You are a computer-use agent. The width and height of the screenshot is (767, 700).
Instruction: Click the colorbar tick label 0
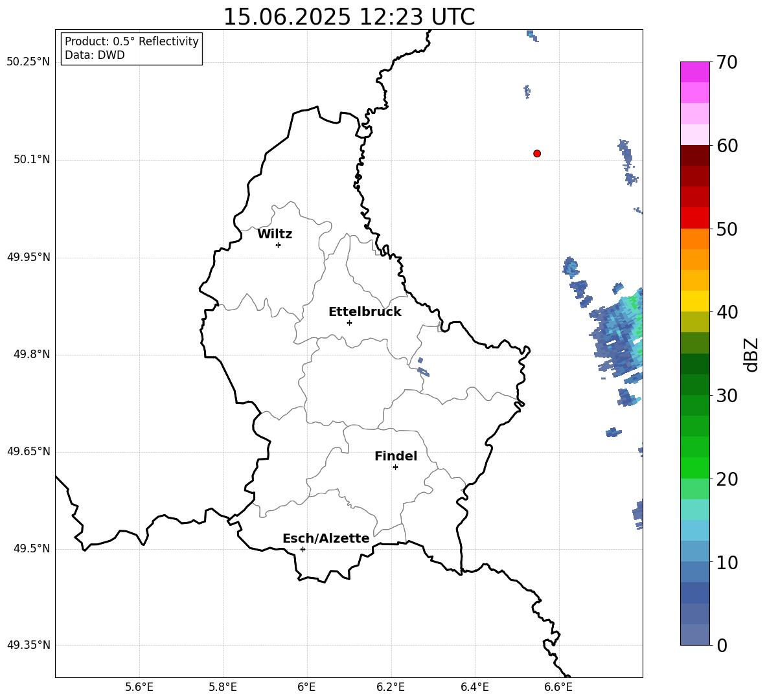click(x=721, y=645)
